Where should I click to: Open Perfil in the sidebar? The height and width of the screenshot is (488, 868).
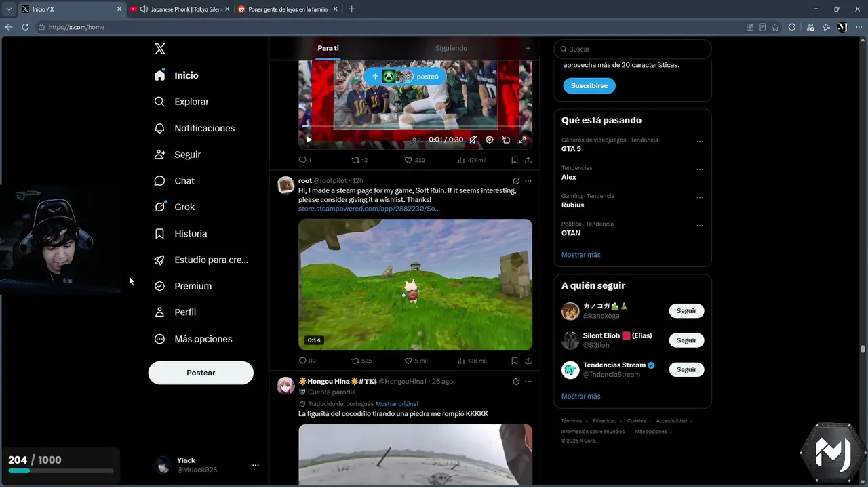click(175, 312)
